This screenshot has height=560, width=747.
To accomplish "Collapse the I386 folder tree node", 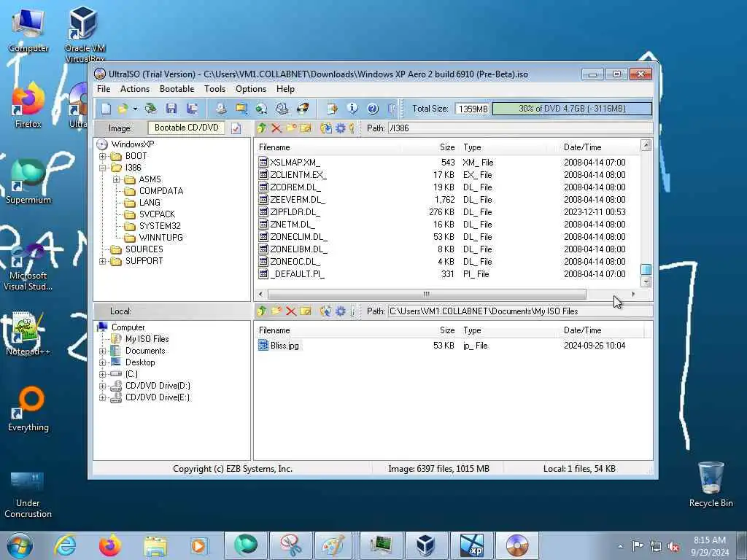I will (102, 168).
